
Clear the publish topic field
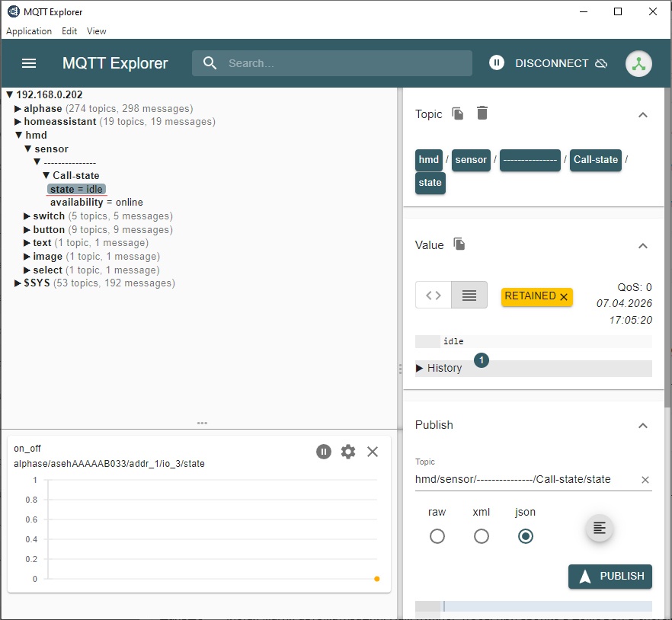(x=645, y=480)
